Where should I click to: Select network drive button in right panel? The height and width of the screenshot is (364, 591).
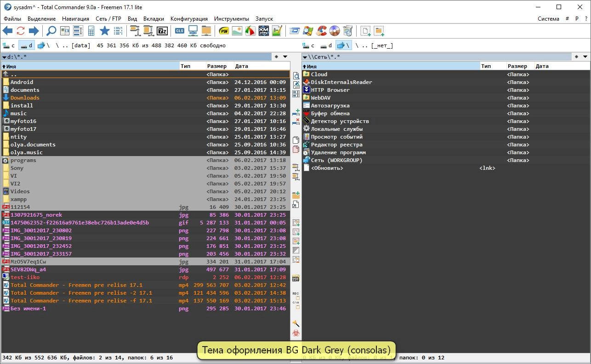coord(343,45)
